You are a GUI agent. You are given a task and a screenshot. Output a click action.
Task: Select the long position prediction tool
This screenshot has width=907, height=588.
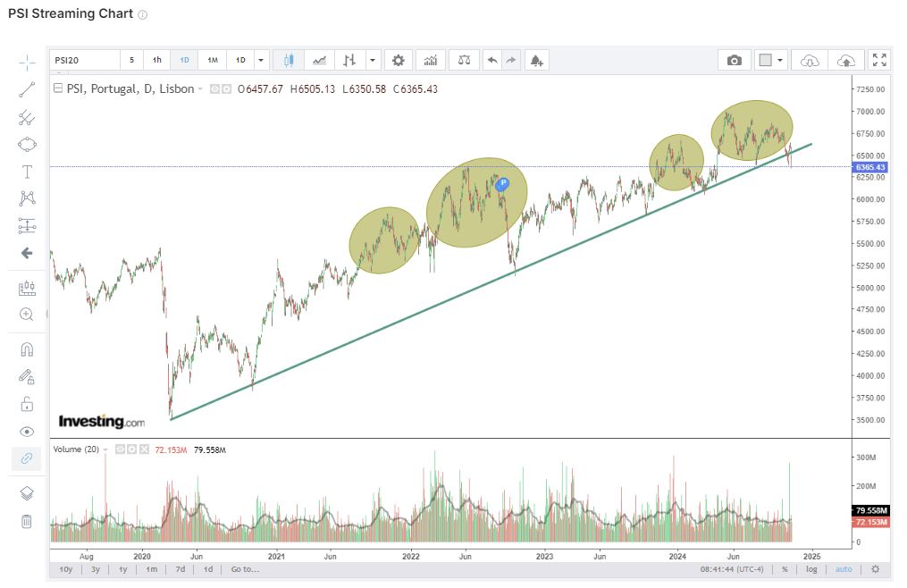click(x=27, y=226)
